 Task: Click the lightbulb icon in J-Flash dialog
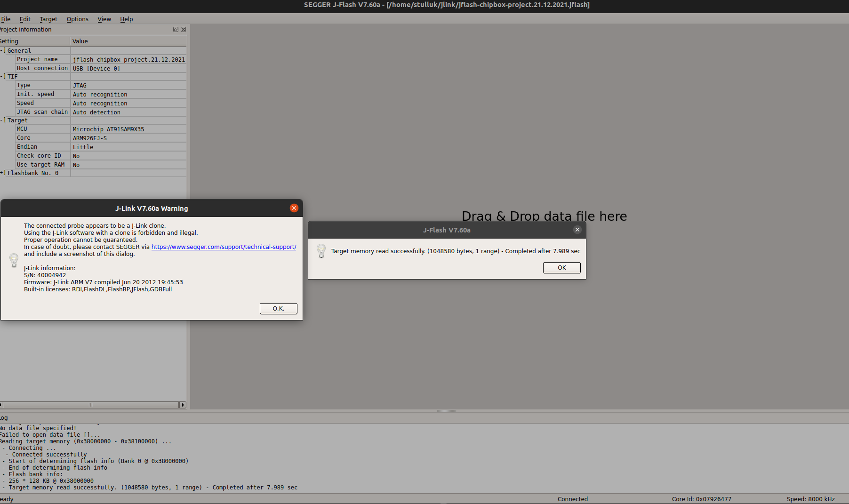(321, 251)
